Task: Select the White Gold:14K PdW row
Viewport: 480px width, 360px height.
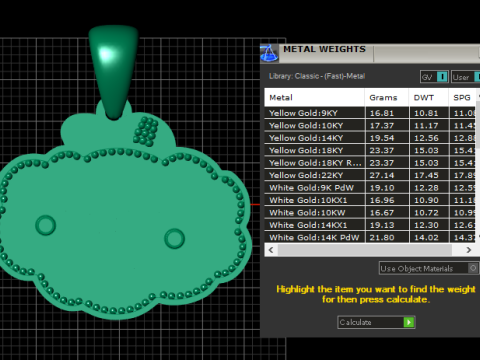Action: pos(370,237)
